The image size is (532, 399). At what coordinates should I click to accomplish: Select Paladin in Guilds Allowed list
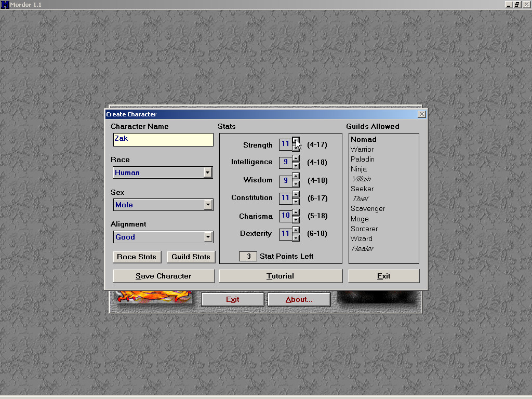click(362, 159)
